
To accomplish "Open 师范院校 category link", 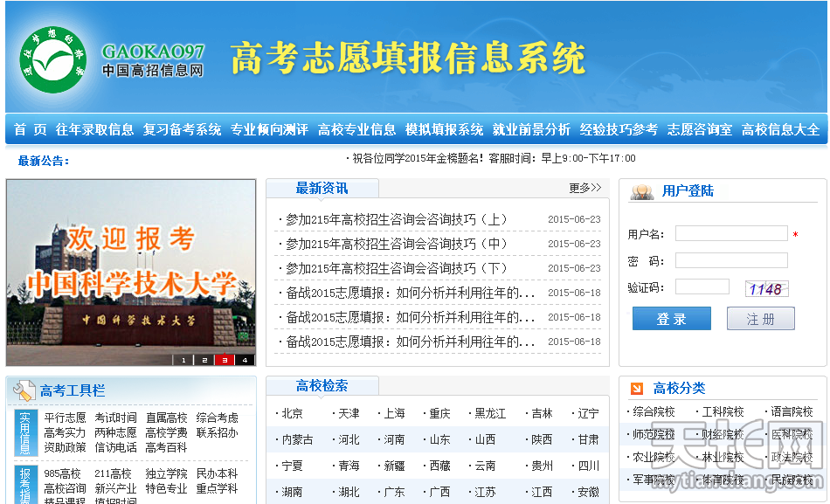I will [x=654, y=435].
